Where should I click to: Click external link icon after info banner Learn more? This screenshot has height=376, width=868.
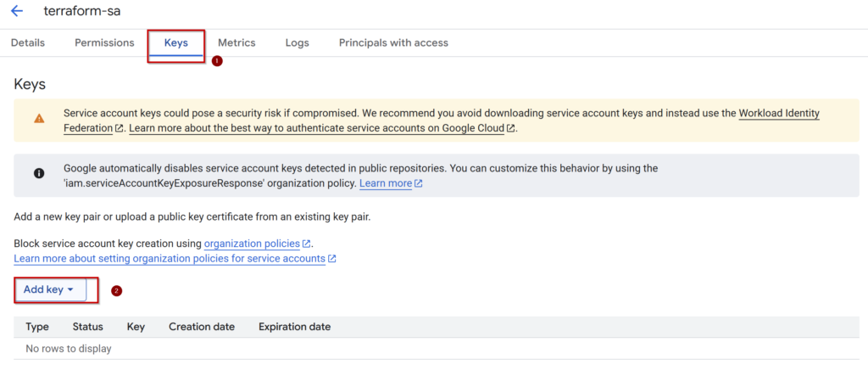[419, 183]
